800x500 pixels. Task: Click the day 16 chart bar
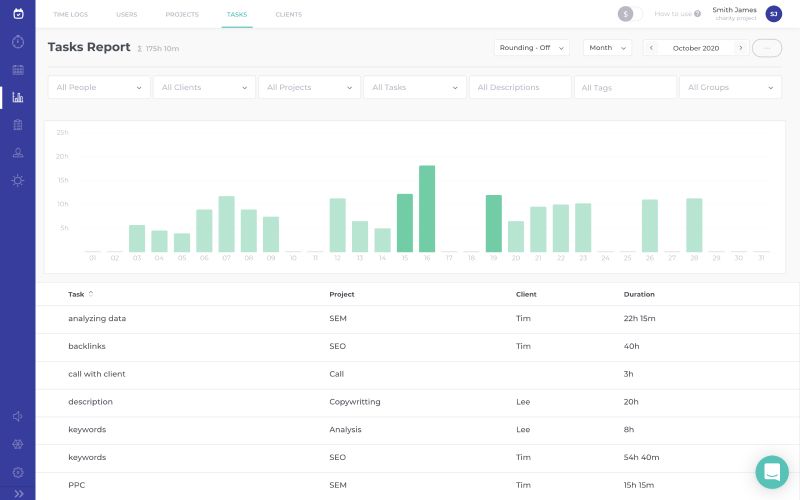tap(427, 209)
